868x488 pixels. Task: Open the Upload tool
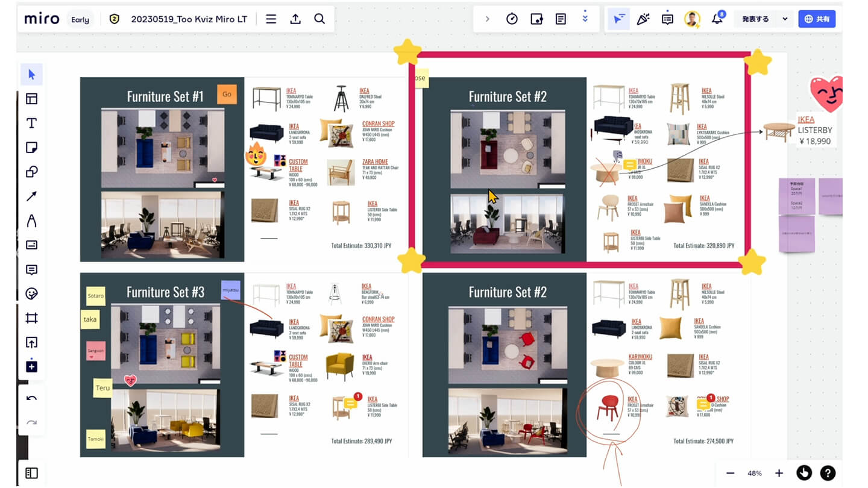(32, 343)
